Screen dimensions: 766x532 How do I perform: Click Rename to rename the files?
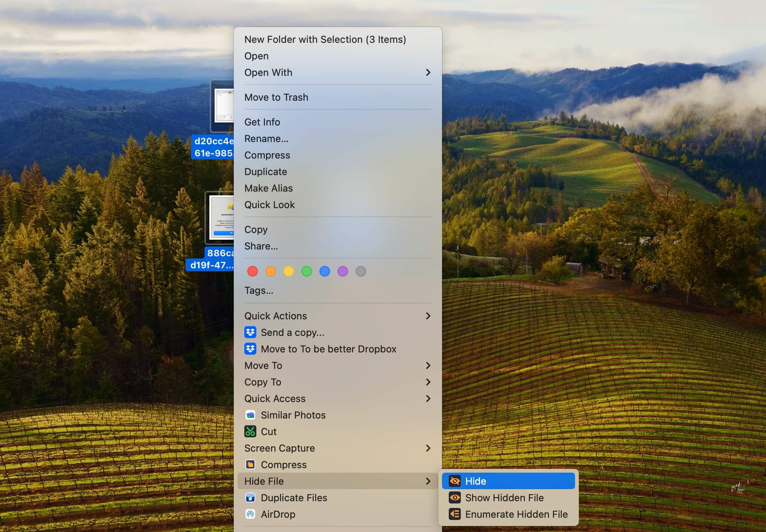pyautogui.click(x=266, y=138)
